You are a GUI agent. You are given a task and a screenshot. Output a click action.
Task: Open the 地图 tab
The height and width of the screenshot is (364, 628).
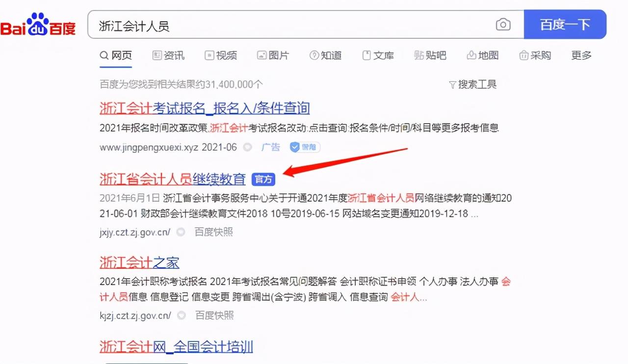point(482,55)
